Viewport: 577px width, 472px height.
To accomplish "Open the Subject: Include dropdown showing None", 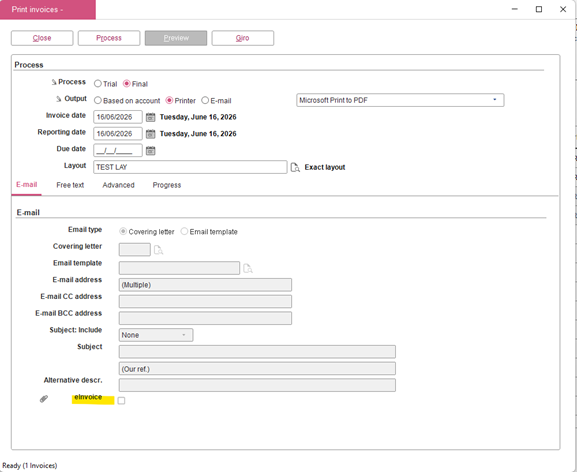I will 156,335.
